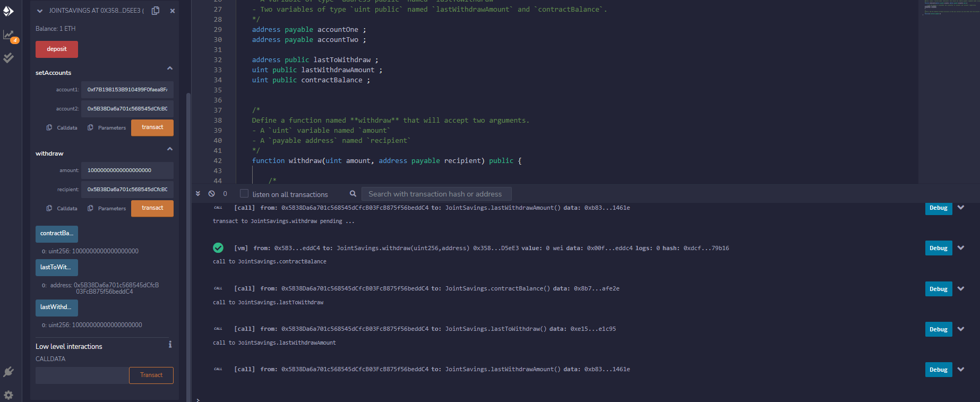The width and height of the screenshot is (980, 402).
Task: Open Solidity static analysis icon with badge
Action: 10,36
